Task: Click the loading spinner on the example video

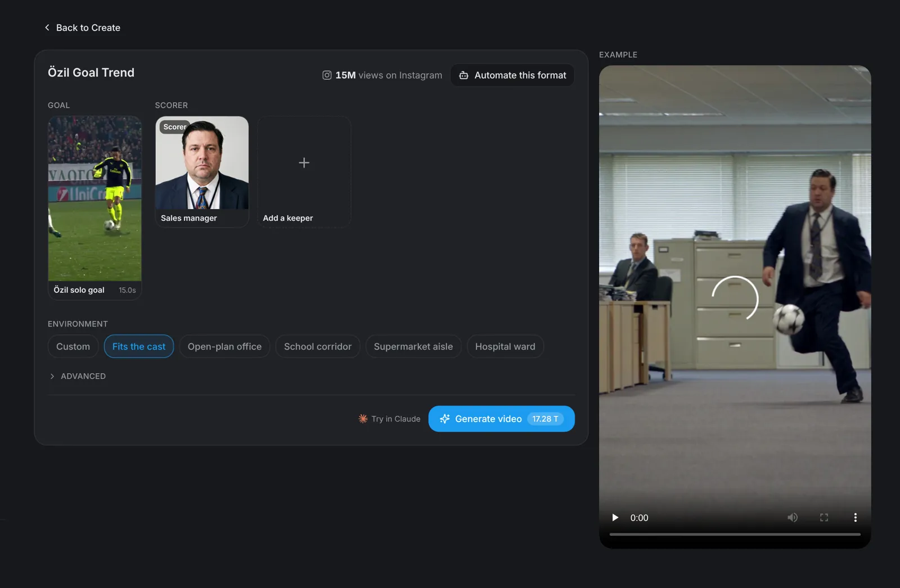Action: 735,298
